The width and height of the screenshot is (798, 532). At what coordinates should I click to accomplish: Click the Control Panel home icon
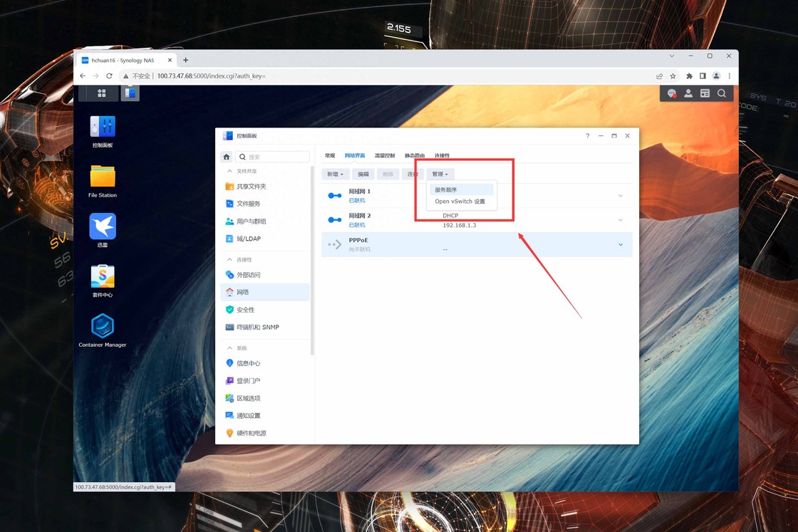click(227, 157)
